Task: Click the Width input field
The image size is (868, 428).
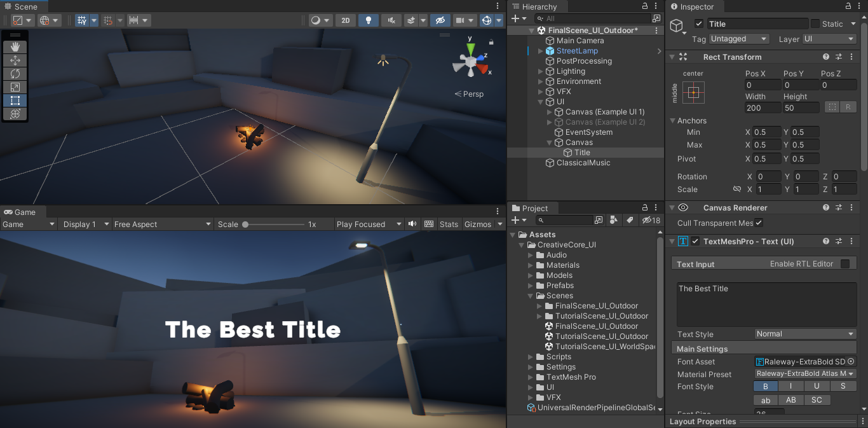Action: point(763,108)
